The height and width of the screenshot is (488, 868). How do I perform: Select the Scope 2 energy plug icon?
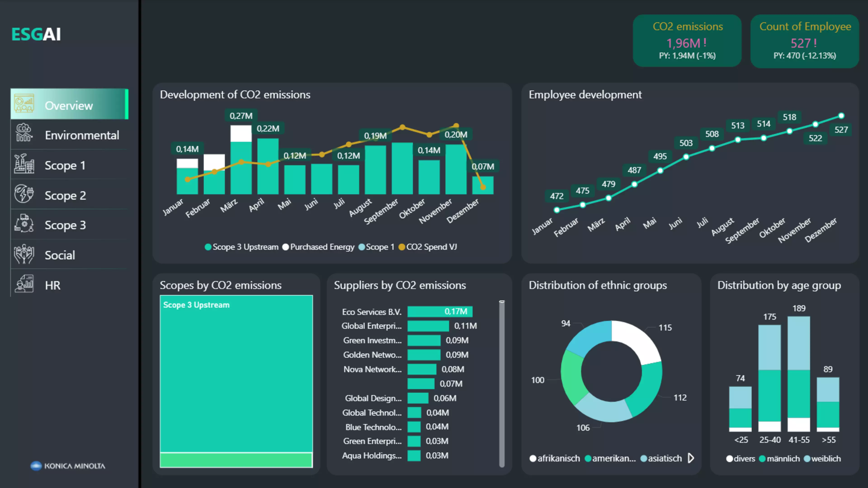24,194
